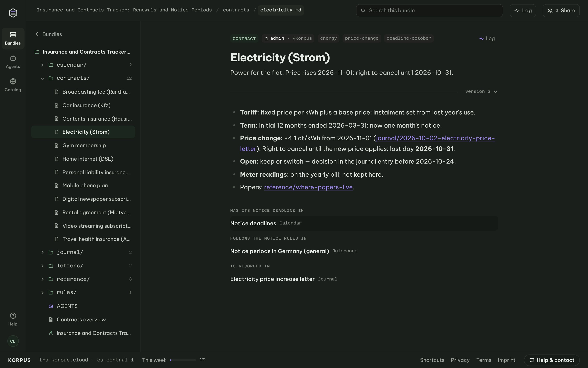
Task: Open Electricity price increase letter journal
Action: [364, 279]
